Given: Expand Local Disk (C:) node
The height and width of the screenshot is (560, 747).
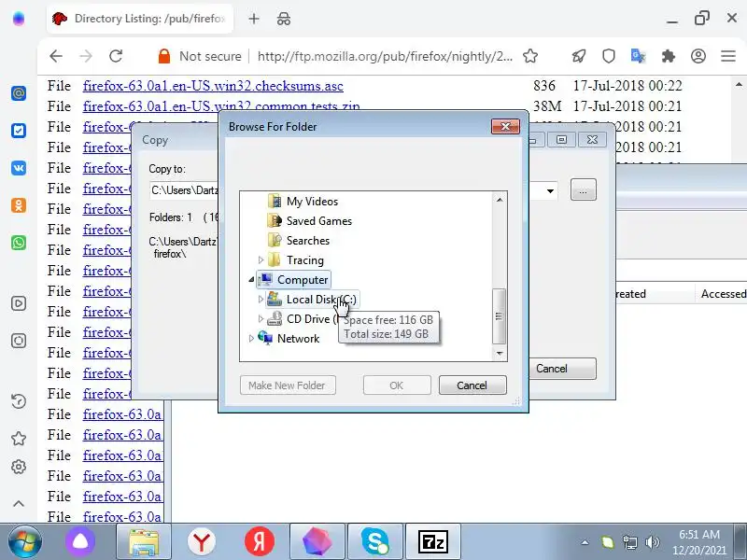Looking at the screenshot, I should [x=261, y=299].
